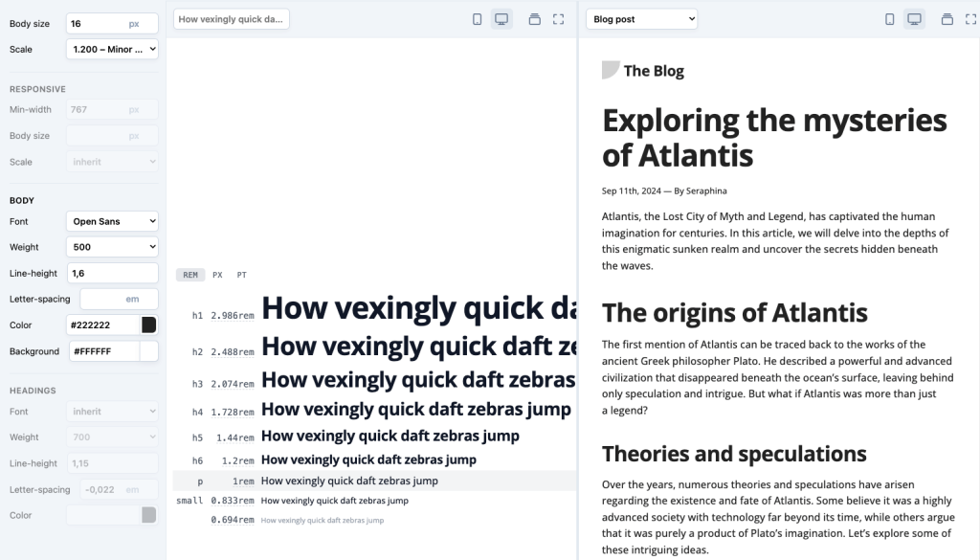This screenshot has width=980, height=560.
Task: Click heading The origins of Atlantis
Action: [x=734, y=312]
